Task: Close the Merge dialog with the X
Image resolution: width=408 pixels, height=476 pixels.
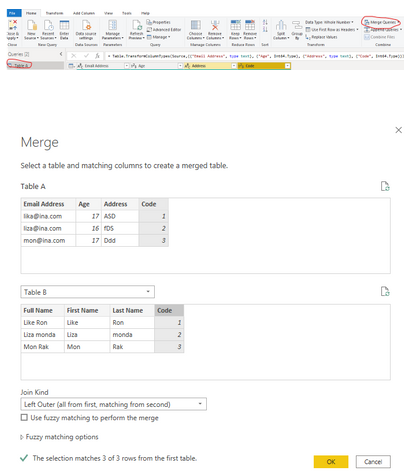Action: pos(398,130)
